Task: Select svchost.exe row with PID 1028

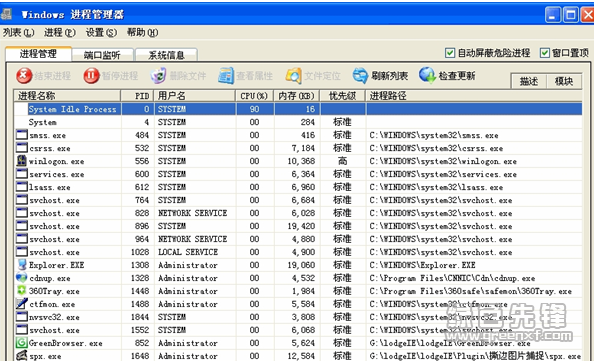Action: (298, 252)
